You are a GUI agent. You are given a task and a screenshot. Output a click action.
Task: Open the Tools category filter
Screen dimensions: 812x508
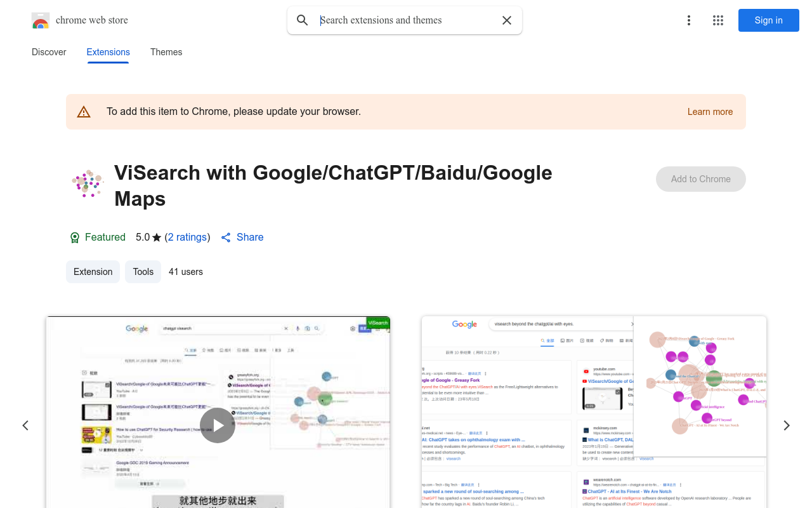point(143,272)
